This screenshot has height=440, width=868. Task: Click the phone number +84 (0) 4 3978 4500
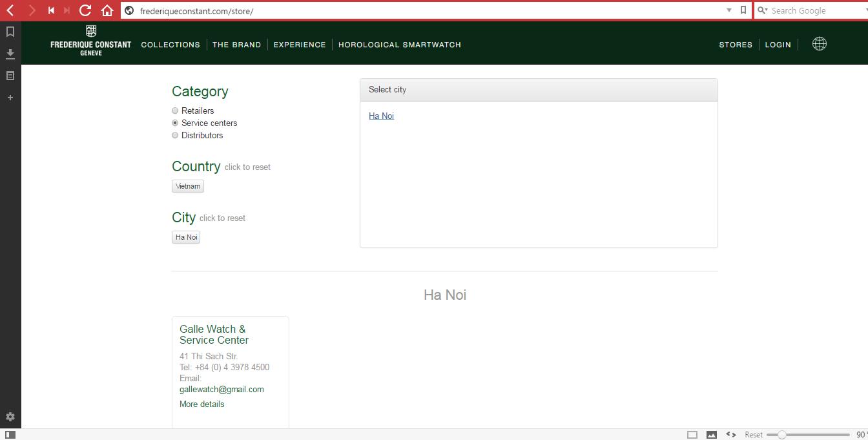pos(232,367)
